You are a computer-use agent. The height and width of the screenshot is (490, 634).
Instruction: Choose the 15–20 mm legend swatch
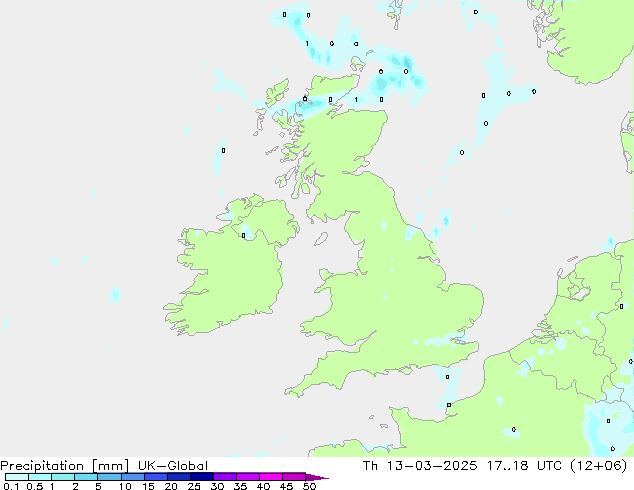point(155,477)
